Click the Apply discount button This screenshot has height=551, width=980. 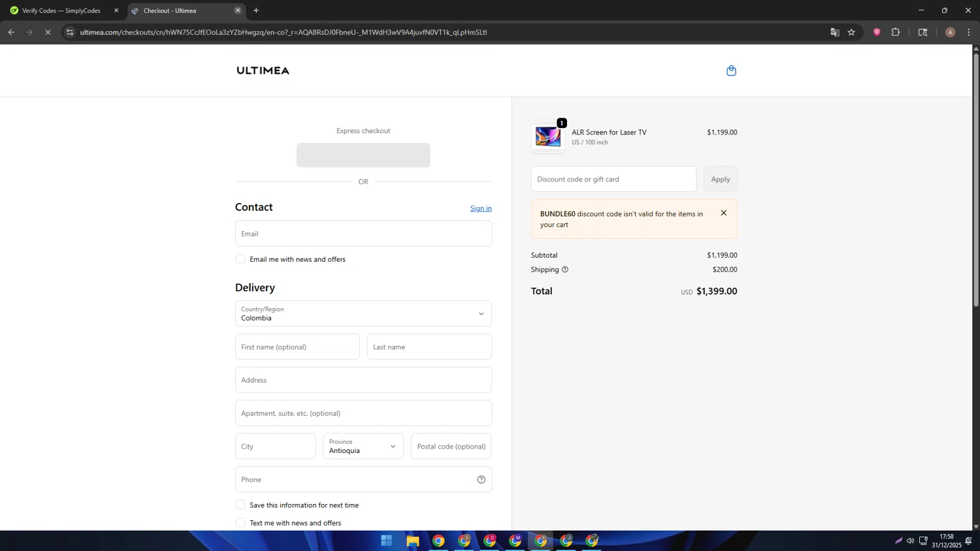click(721, 179)
